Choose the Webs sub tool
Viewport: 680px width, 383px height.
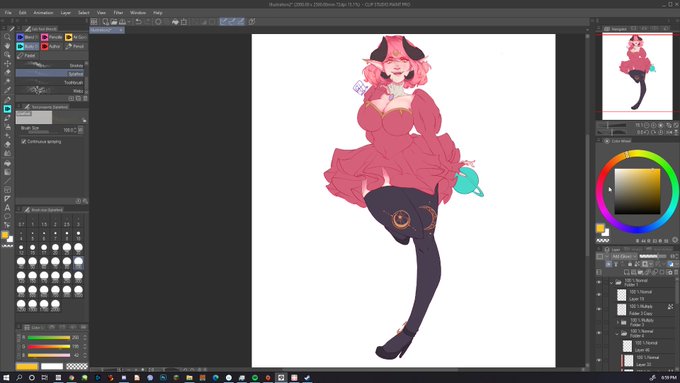[50, 91]
